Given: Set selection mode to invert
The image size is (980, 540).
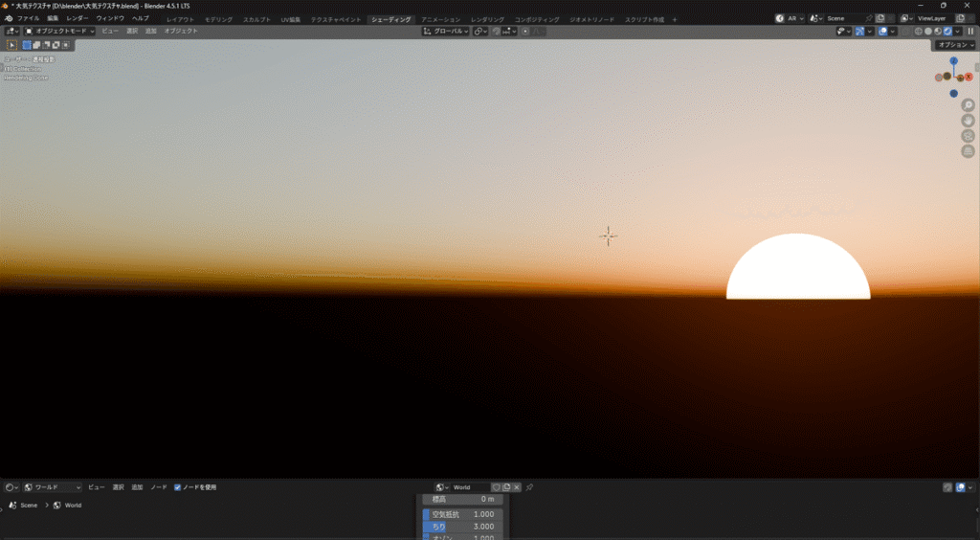Looking at the screenshot, I should tap(56, 45).
